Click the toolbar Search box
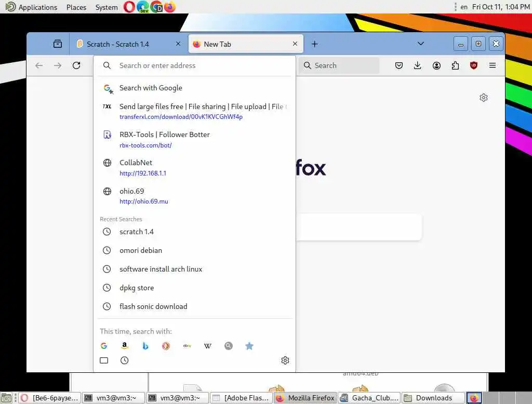Screen dimensions: 532x404 click(339, 65)
